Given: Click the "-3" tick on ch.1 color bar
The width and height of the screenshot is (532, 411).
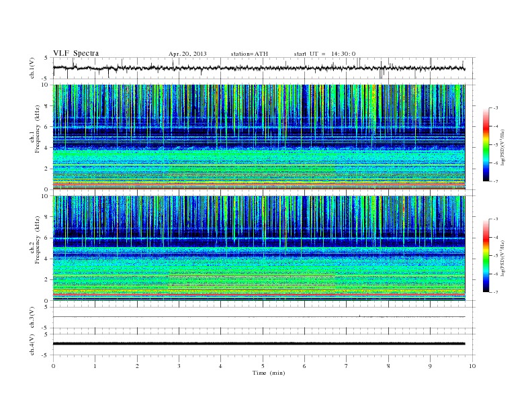Looking at the screenshot, I should 496,108.
